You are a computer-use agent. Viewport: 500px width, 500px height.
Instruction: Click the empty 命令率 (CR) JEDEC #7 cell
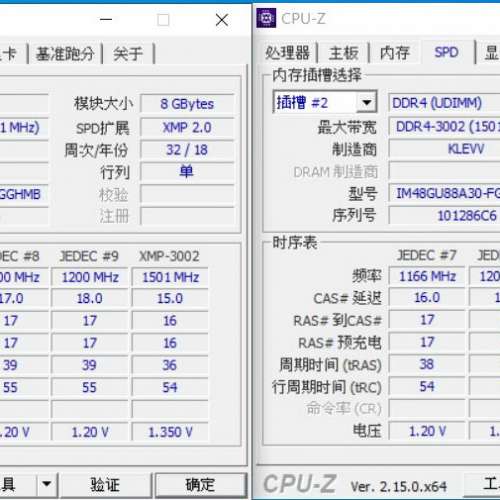(x=427, y=409)
